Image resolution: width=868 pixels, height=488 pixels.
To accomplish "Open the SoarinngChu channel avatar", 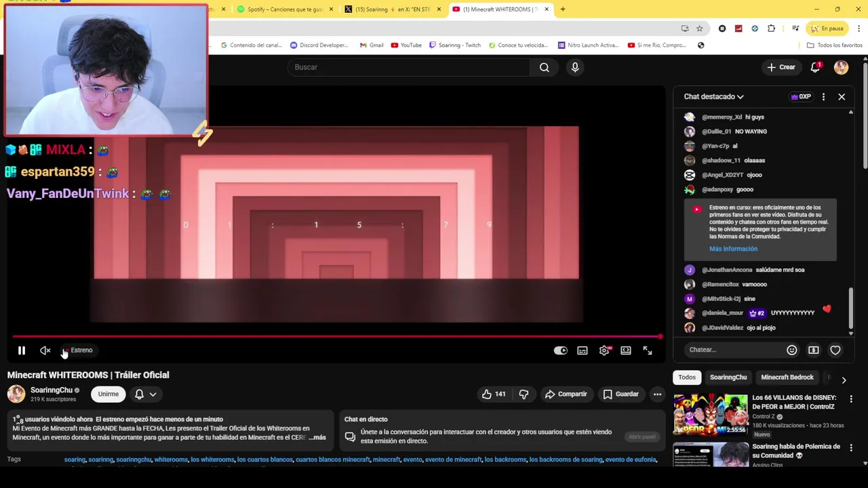I will point(16,394).
